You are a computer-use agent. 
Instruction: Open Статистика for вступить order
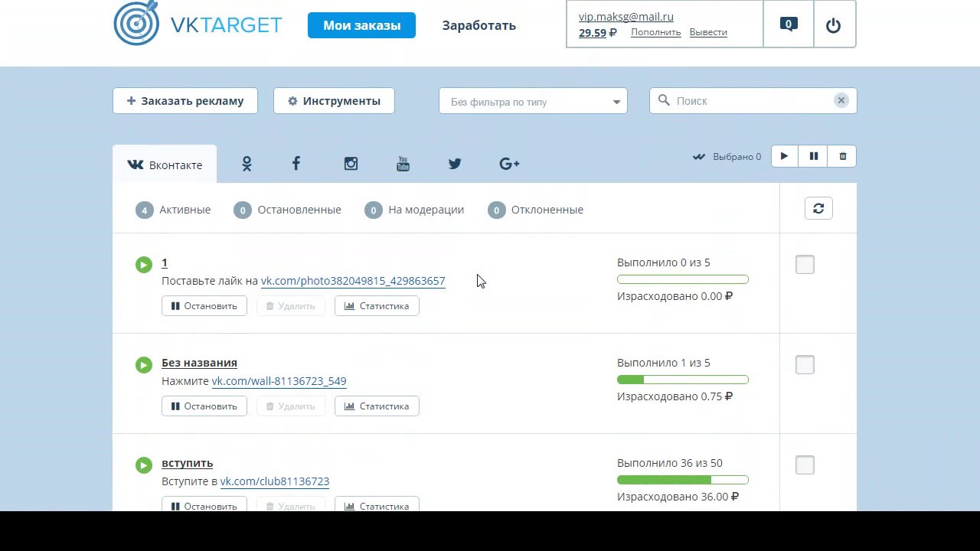pos(377,506)
